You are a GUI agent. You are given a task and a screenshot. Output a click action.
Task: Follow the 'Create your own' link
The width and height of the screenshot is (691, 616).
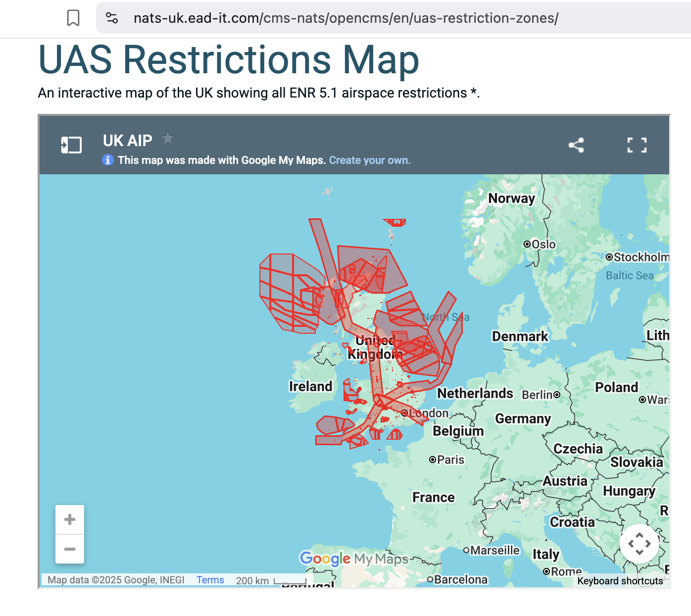click(x=370, y=160)
